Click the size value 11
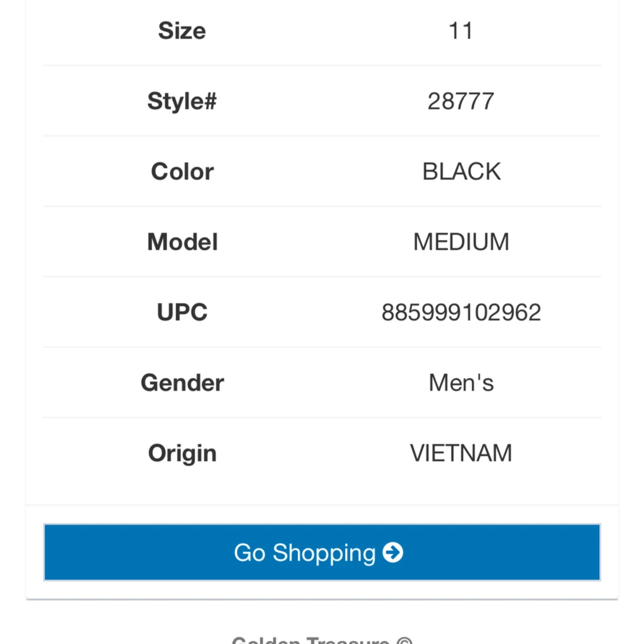The image size is (644, 644). 461,31
